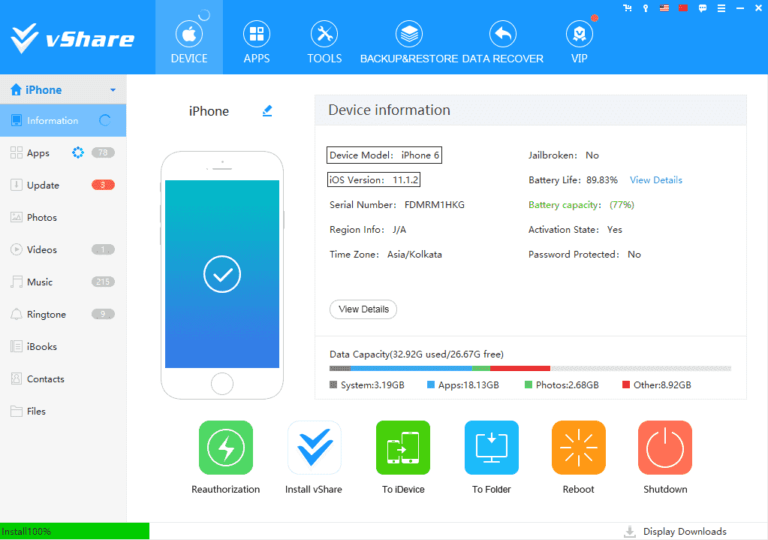Click the Apps count badge 78

pyautogui.click(x=103, y=152)
